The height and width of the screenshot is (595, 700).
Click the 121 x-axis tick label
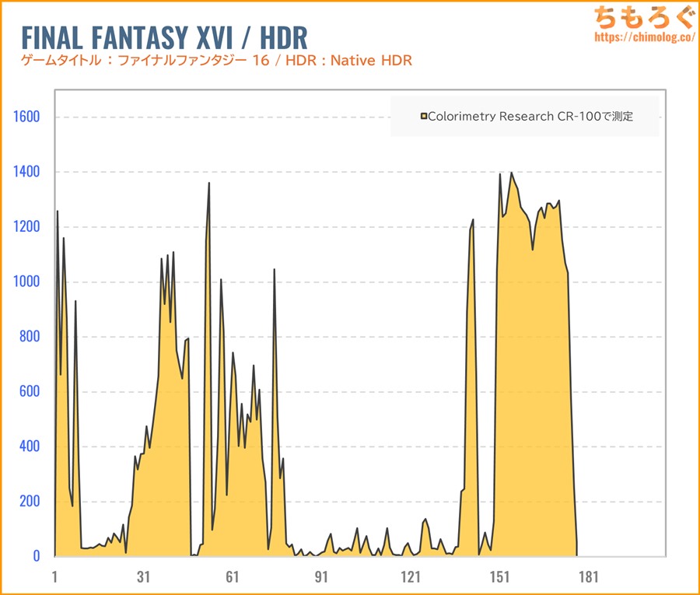(410, 577)
